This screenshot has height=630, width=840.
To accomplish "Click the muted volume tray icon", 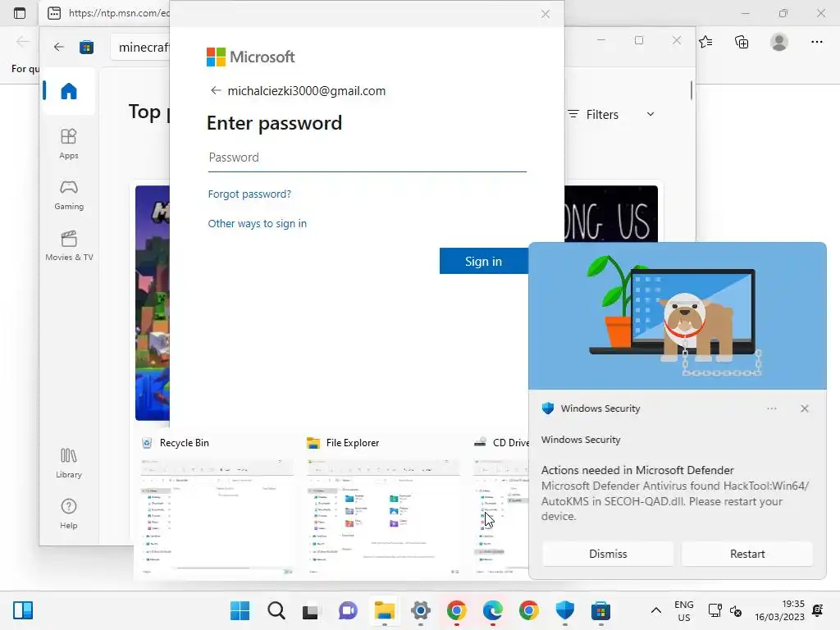I will pos(736,610).
